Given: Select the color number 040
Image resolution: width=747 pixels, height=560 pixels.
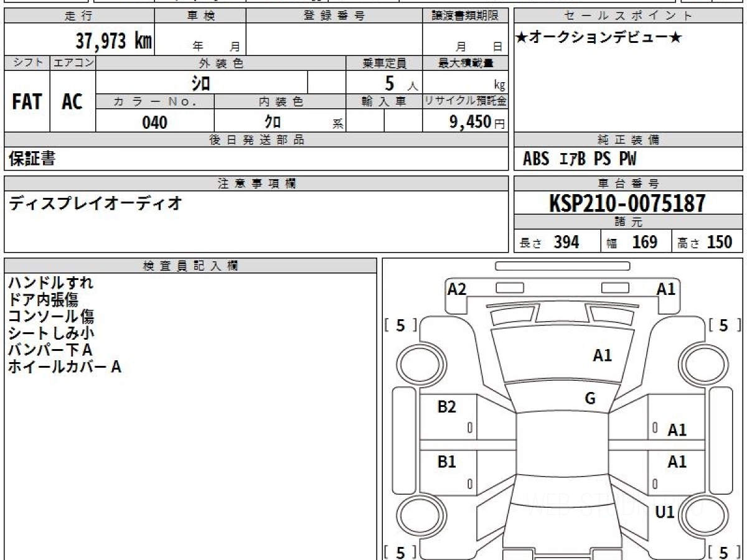Looking at the screenshot, I should [x=155, y=123].
